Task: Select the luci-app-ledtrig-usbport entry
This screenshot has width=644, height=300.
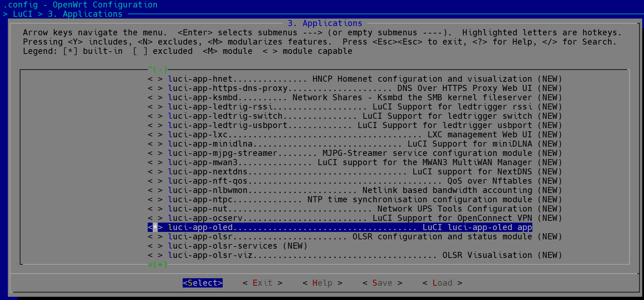Action: [x=355, y=125]
